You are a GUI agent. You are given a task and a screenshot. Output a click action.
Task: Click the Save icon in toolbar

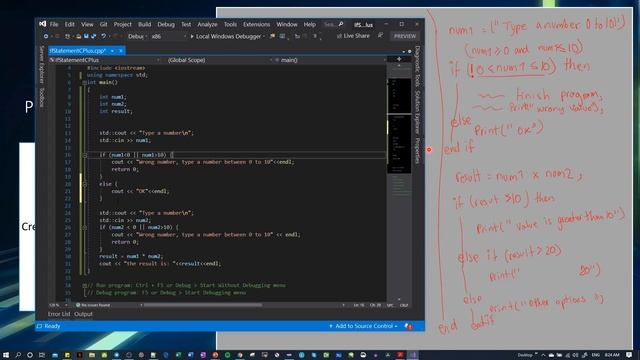86,36
